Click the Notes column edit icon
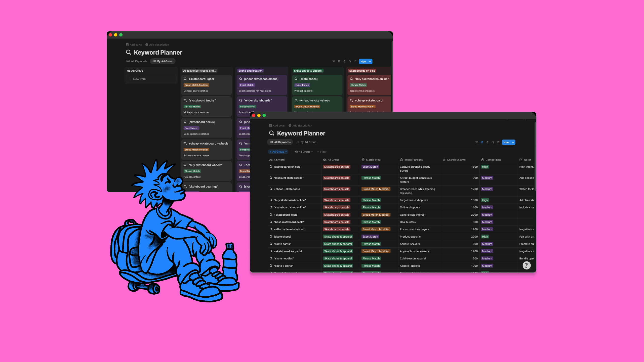 click(521, 160)
